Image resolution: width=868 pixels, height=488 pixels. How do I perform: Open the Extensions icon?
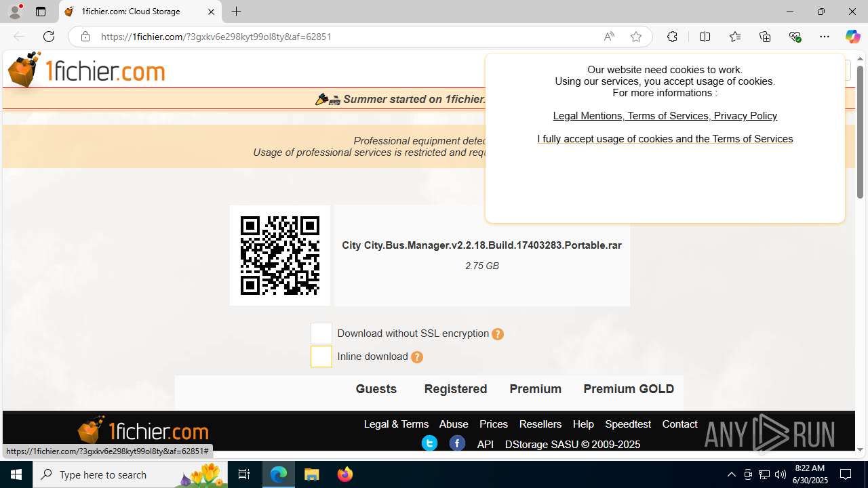(672, 37)
